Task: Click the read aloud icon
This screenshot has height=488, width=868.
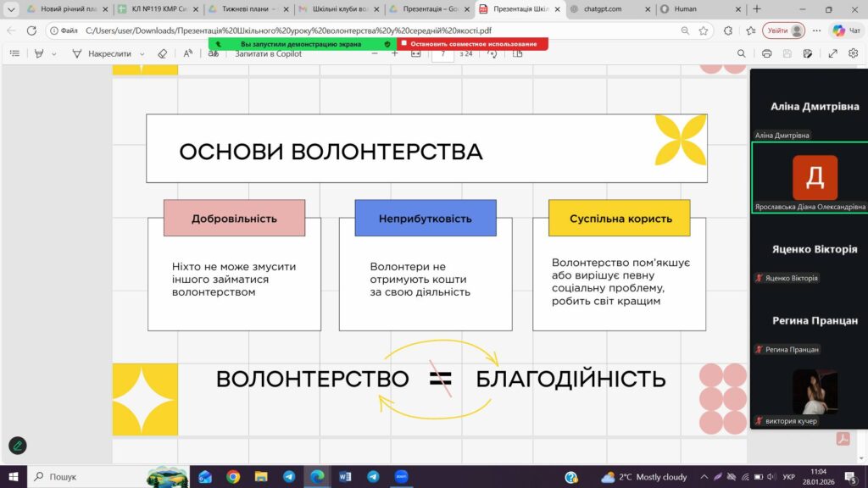Action: (188, 53)
